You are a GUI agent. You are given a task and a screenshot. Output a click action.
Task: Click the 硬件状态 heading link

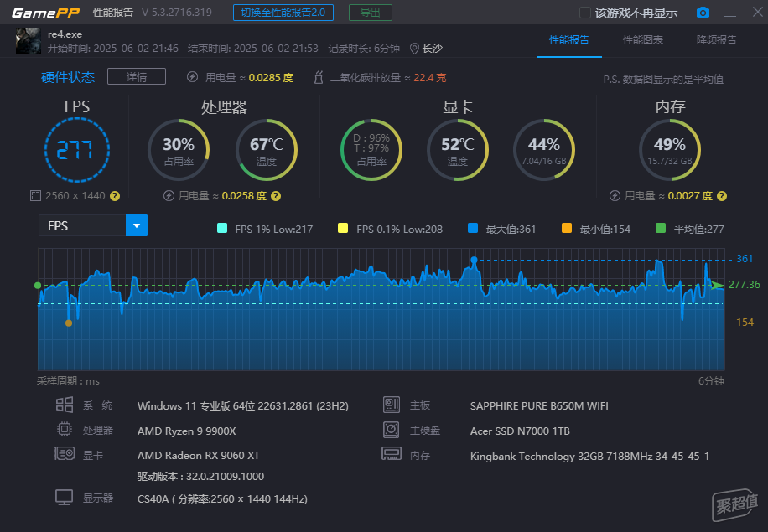point(68,77)
